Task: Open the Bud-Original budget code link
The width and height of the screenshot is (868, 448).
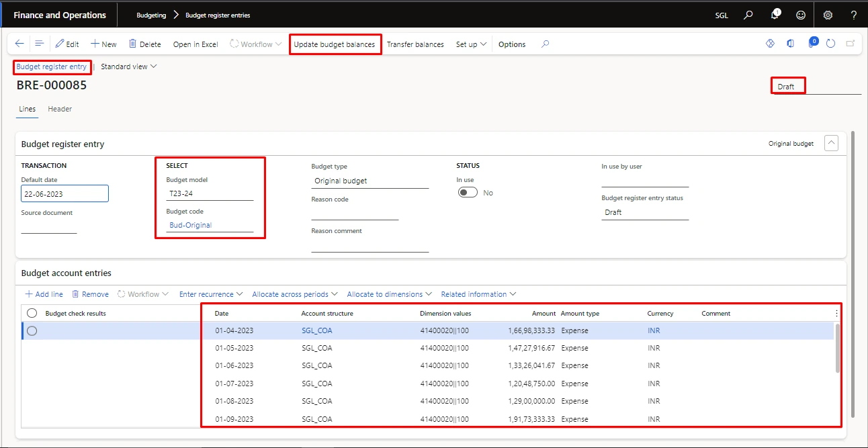Action: click(x=191, y=225)
